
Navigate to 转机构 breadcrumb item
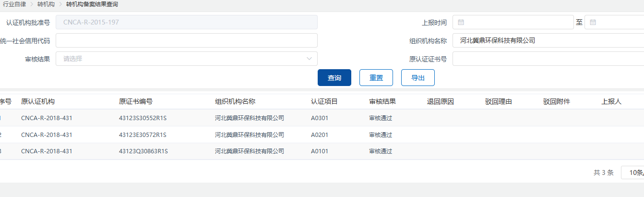pos(46,4)
